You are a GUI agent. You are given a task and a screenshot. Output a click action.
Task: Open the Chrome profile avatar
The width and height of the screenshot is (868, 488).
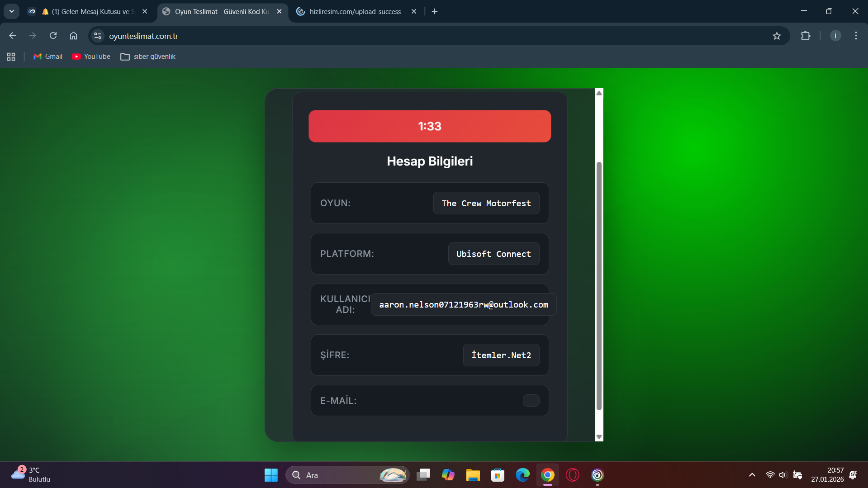pos(835,36)
